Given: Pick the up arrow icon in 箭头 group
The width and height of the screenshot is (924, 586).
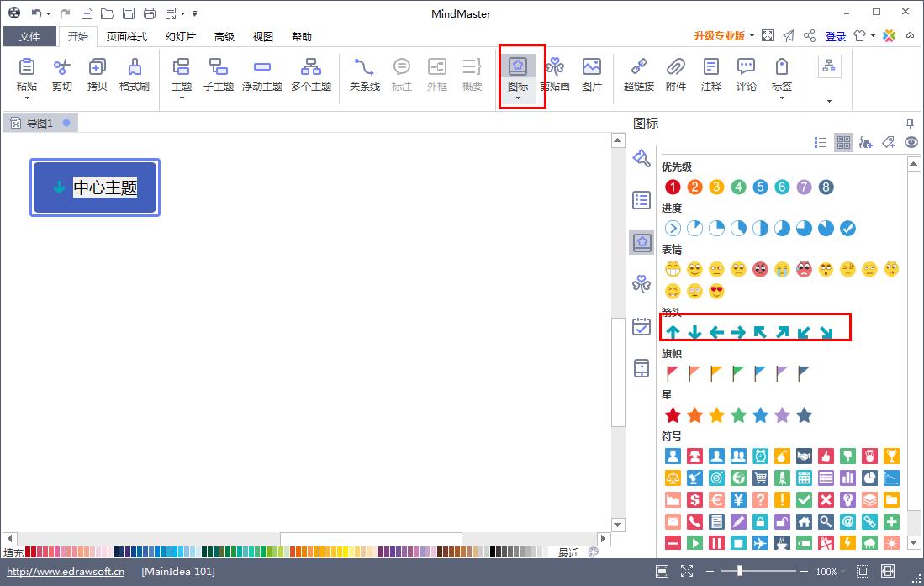Looking at the screenshot, I should click(x=673, y=333).
